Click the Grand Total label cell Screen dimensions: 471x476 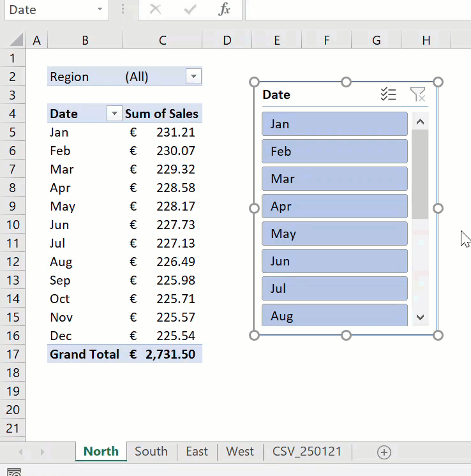85,354
